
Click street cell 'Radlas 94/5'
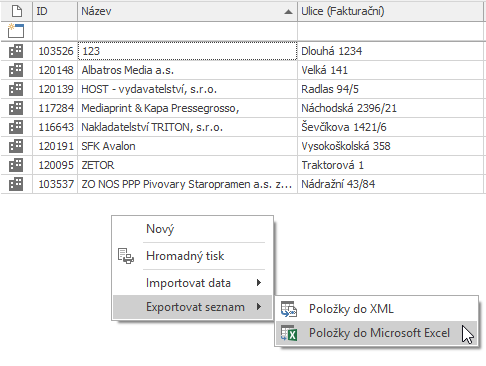pos(390,89)
